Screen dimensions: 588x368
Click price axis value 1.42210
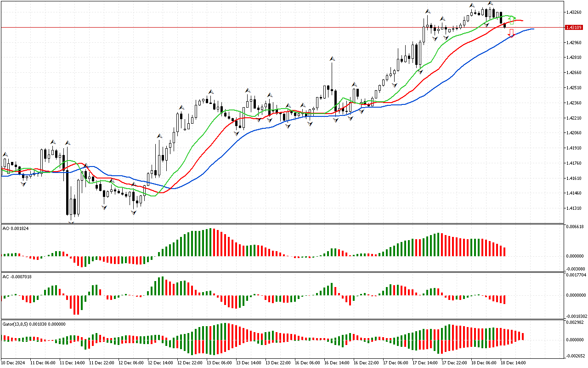(574, 118)
